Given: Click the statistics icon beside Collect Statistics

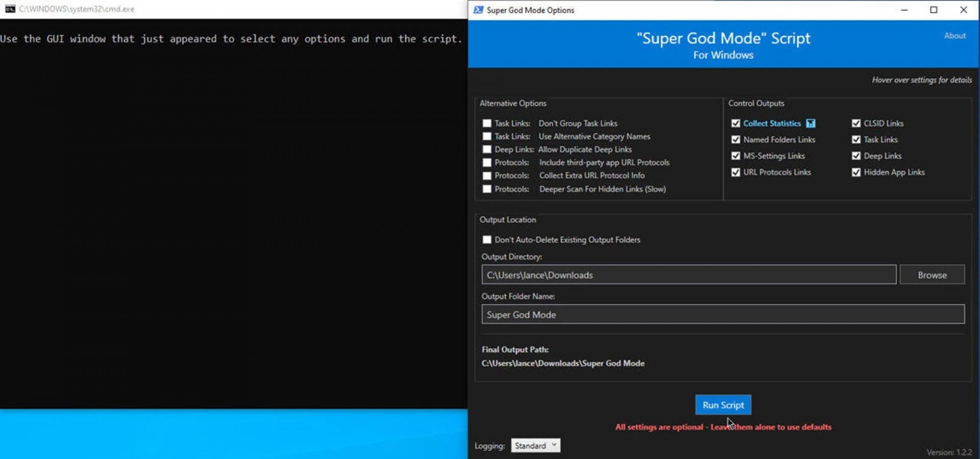Looking at the screenshot, I should click(811, 123).
